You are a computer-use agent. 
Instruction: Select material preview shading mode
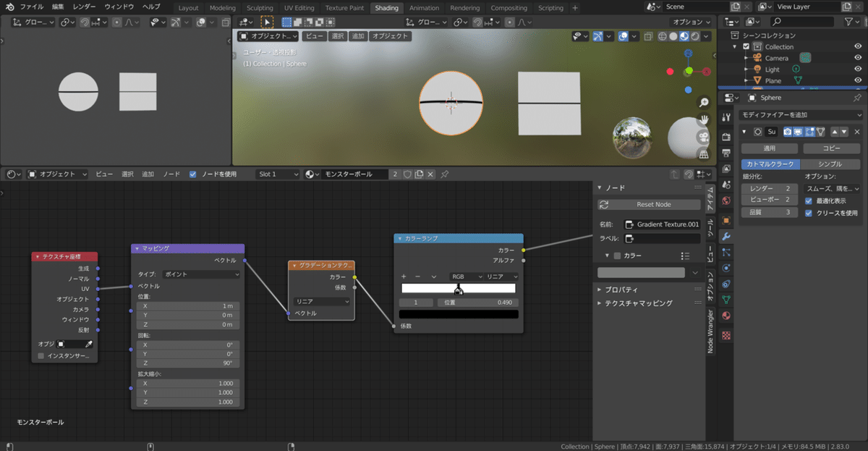click(684, 36)
